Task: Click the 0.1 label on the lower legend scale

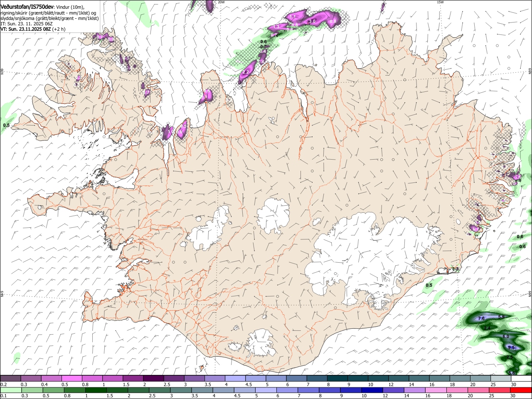Action: [x=4, y=396]
